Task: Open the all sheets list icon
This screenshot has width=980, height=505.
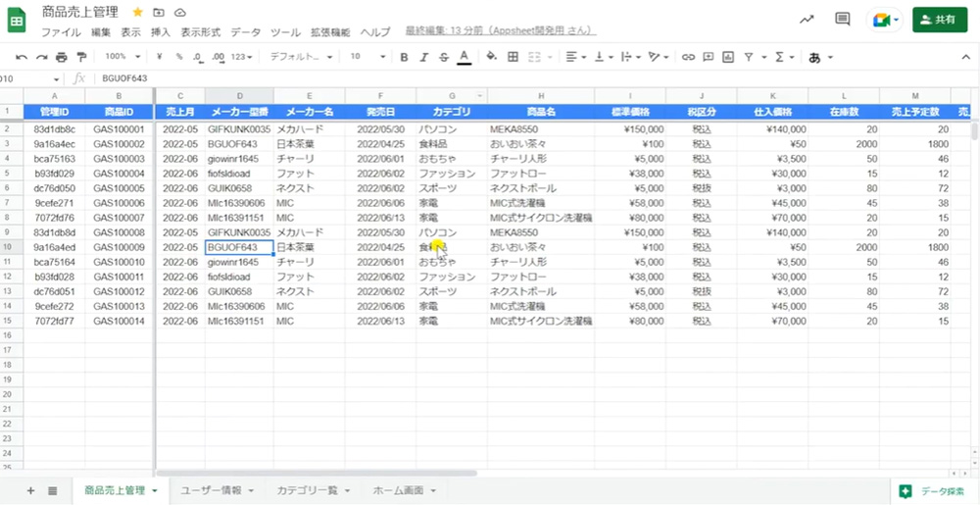Action: point(53,491)
